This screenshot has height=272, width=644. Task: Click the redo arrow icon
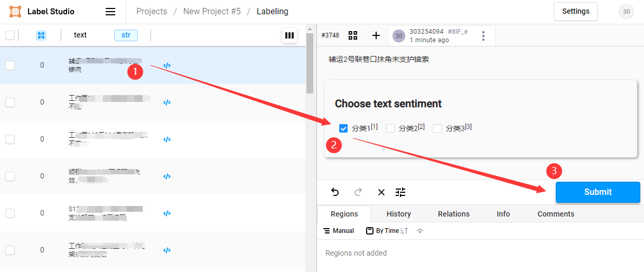tap(358, 192)
